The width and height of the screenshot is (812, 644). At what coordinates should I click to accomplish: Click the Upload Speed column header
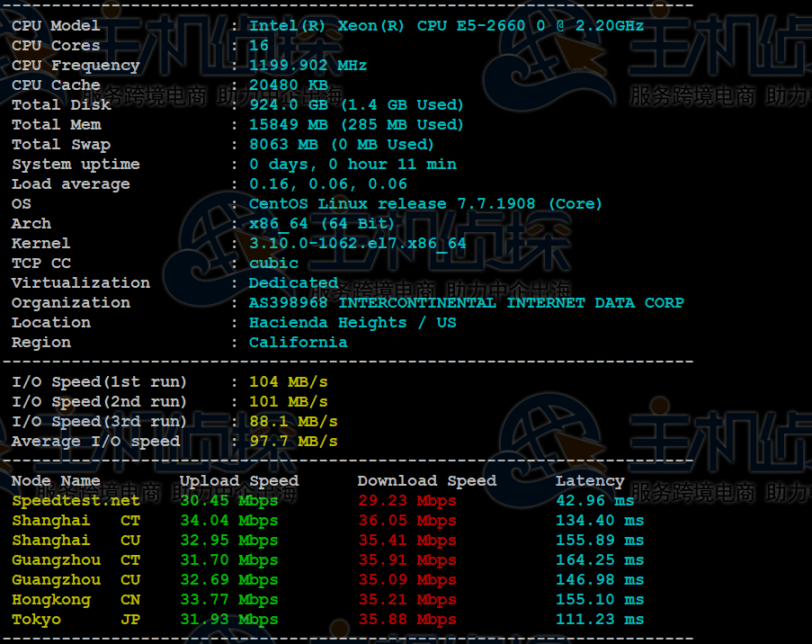click(238, 481)
